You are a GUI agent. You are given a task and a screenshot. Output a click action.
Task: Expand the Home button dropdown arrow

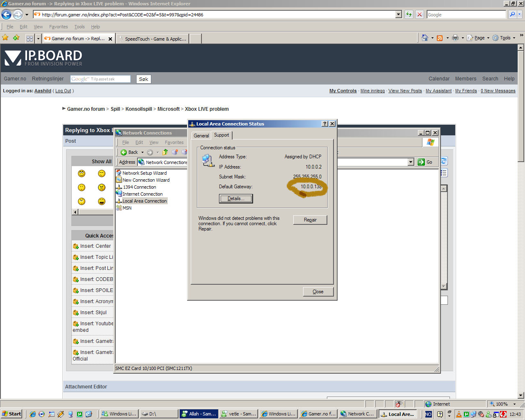[432, 38]
